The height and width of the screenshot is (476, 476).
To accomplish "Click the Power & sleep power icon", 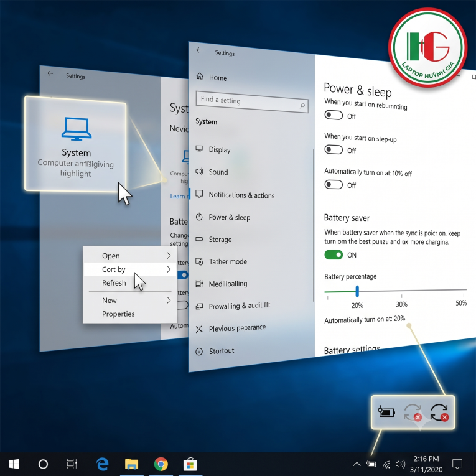I will coord(199,217).
